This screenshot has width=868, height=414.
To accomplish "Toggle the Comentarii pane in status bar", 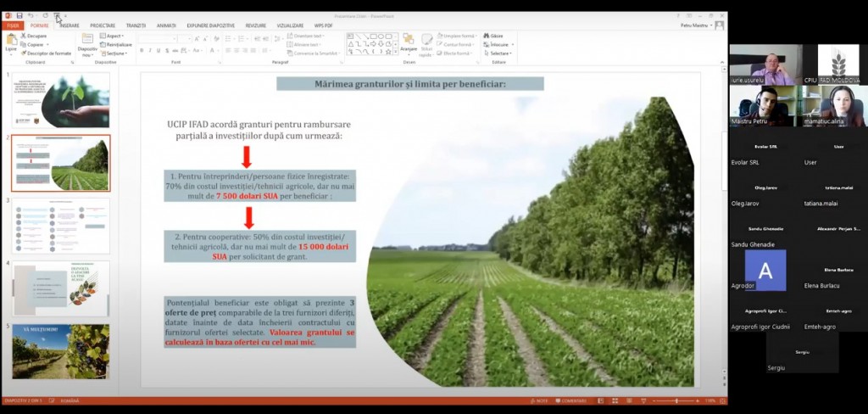I will (570, 400).
